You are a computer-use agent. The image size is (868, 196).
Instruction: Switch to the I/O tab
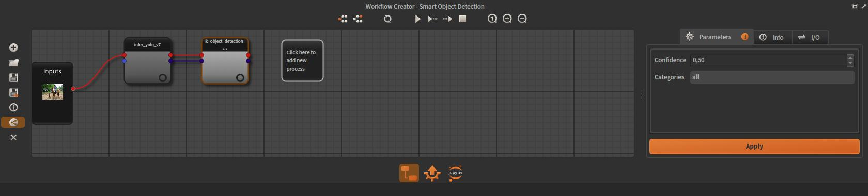810,37
